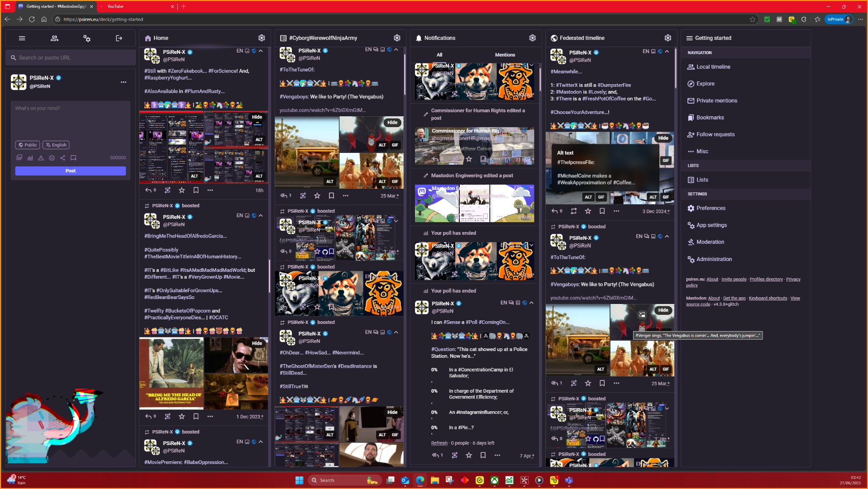Boost the Home post dated 18h
The height and width of the screenshot is (489, 868).
coord(167,190)
